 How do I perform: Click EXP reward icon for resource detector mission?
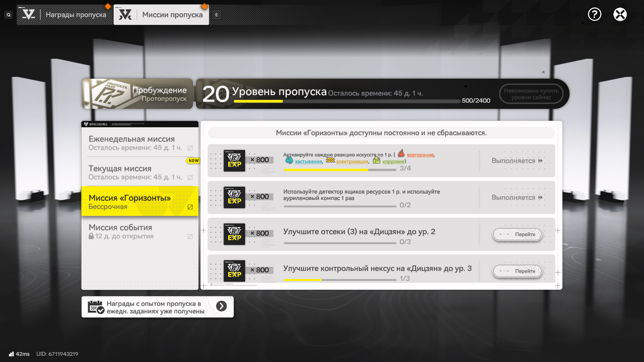click(234, 197)
